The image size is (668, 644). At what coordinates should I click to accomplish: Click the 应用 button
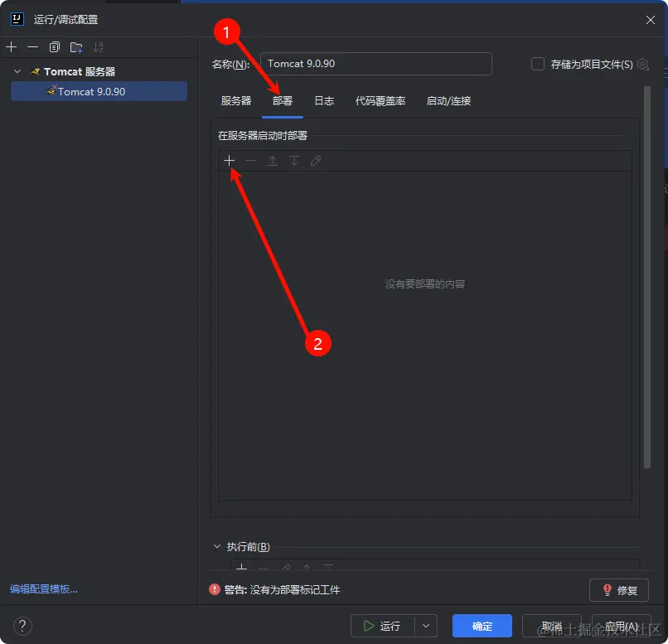coord(621,626)
